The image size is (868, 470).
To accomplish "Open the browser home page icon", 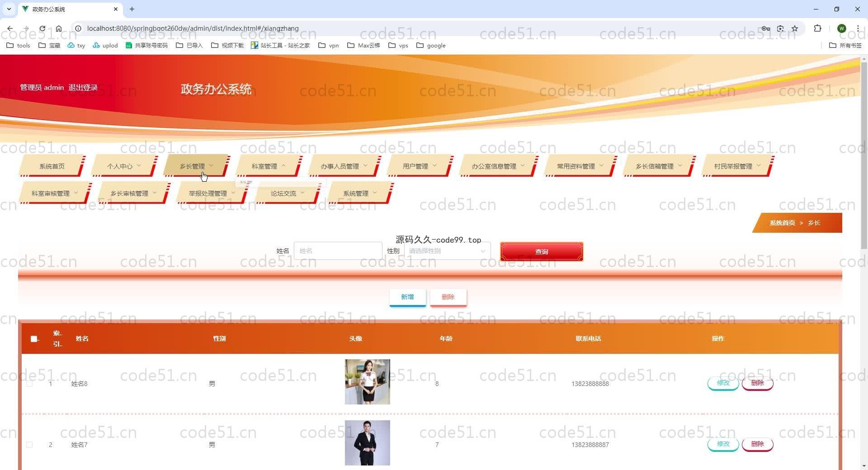I will click(x=59, y=28).
